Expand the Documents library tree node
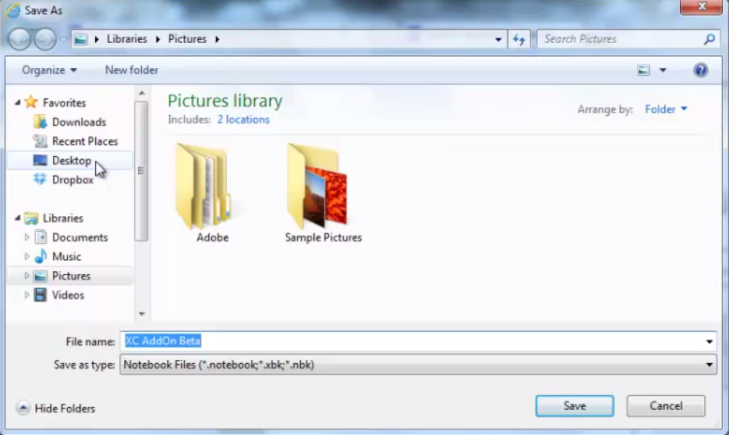Screen dimensions: 729x435 (28, 237)
